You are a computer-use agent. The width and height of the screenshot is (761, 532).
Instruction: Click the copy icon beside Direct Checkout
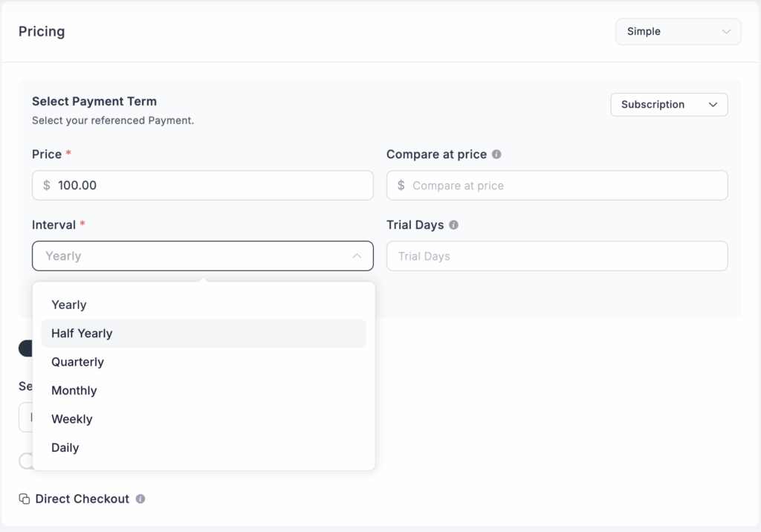click(25, 499)
